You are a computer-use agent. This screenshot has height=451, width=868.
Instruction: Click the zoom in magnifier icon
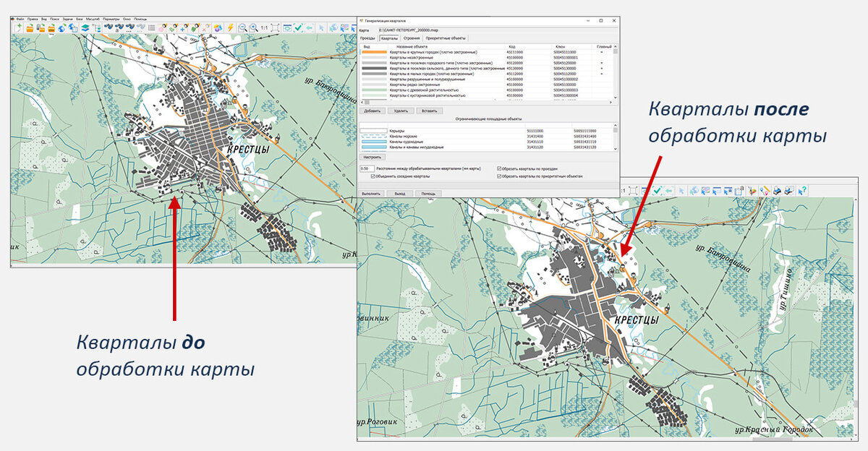pos(253,27)
